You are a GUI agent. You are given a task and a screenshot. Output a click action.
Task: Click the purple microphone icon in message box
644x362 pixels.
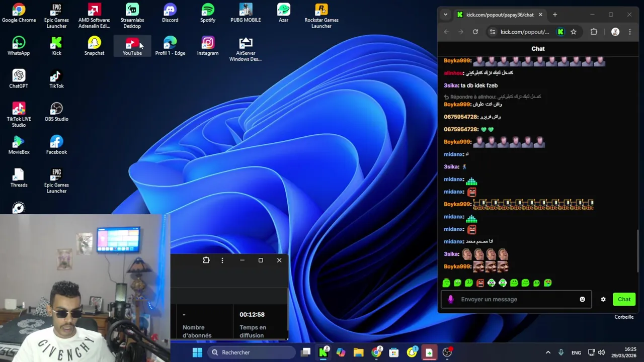coord(450,299)
